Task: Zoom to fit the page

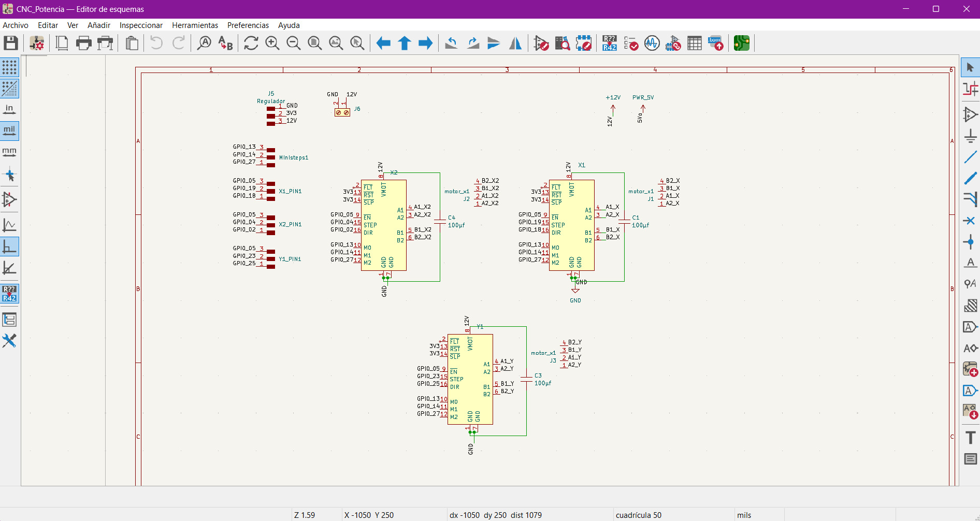Action: (x=315, y=43)
